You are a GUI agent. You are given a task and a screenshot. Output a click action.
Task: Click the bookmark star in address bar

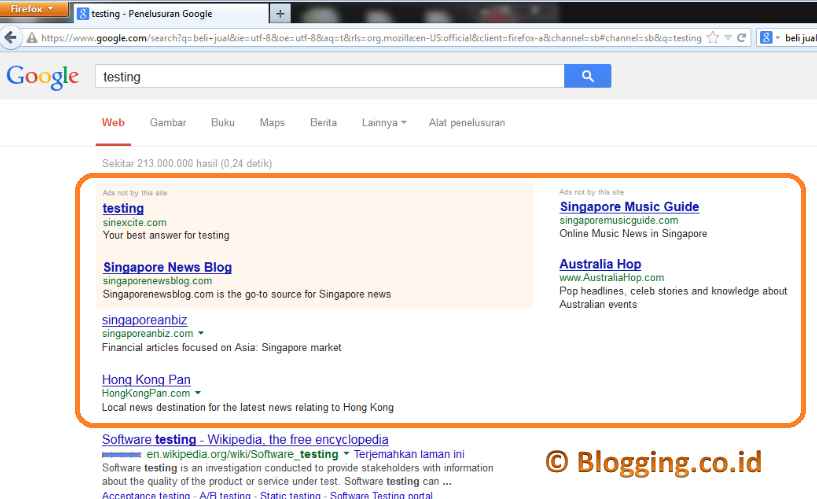[712, 38]
